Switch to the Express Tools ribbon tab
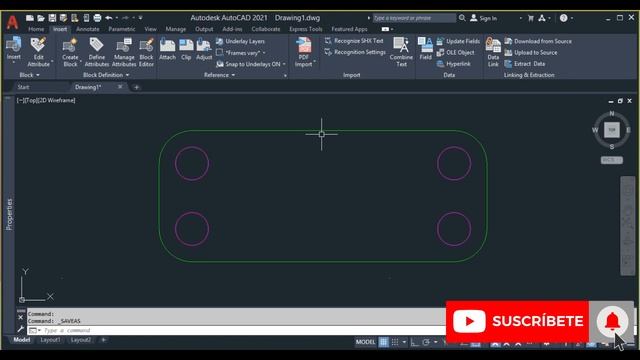This screenshot has width=640, height=360. (306, 29)
